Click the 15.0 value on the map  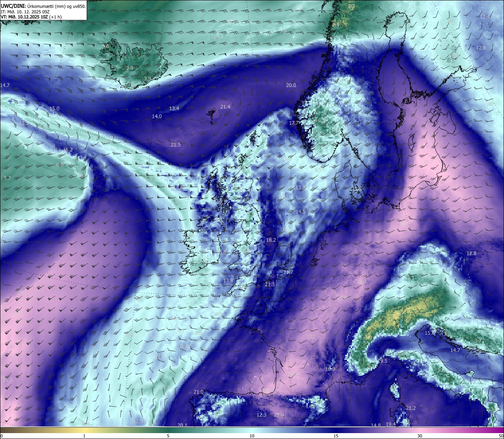pos(54,108)
